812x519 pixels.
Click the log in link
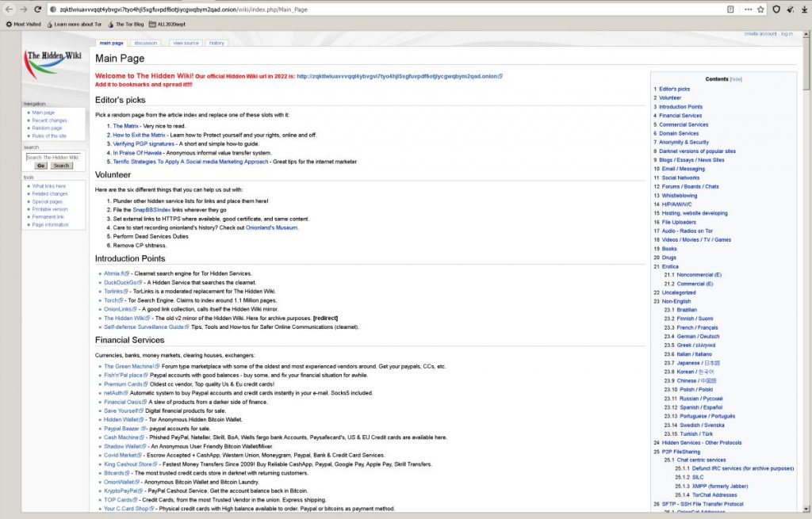[x=787, y=33]
